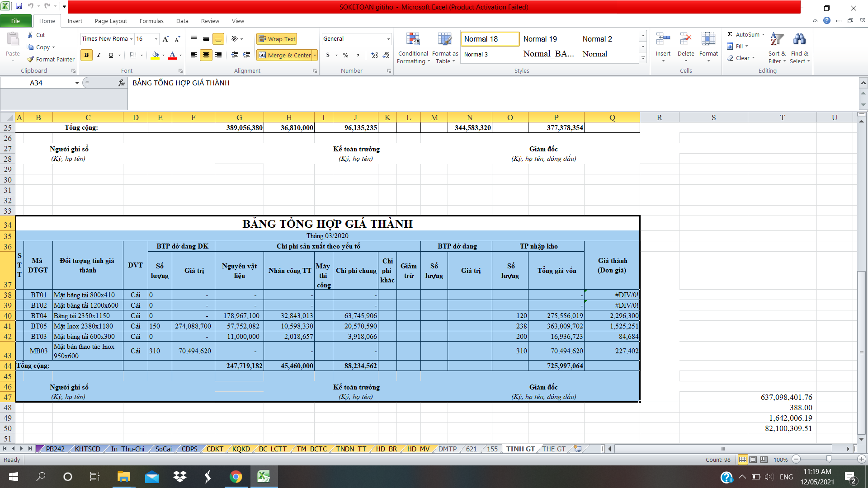Image resolution: width=868 pixels, height=488 pixels.
Task: Open Chrome from the taskbar
Action: (236, 477)
